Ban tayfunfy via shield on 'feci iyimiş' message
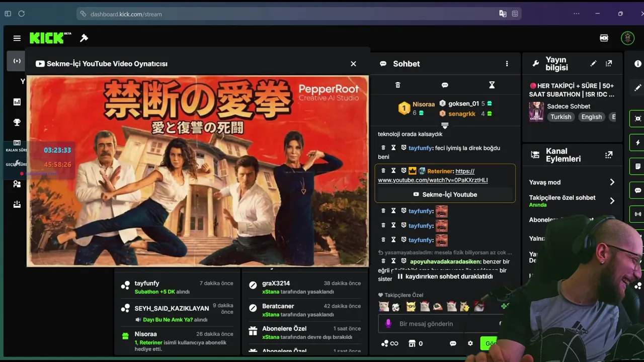The width and height of the screenshot is (644, 362). point(404,148)
